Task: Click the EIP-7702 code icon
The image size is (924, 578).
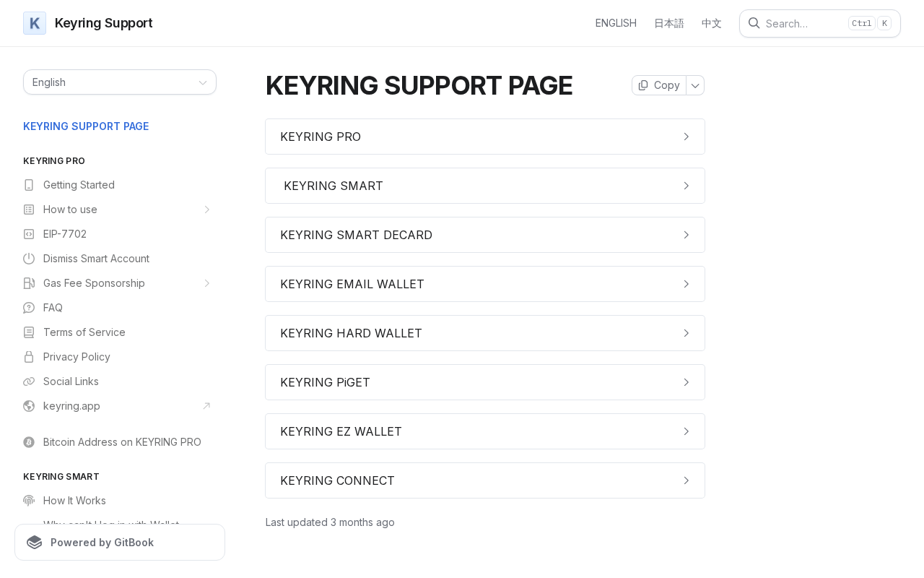Action: (x=29, y=234)
